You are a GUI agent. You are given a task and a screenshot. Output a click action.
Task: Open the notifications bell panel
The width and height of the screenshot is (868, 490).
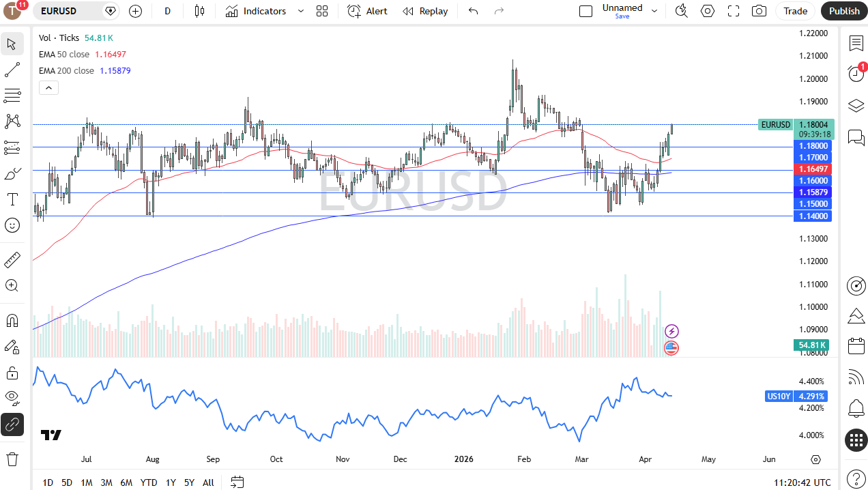coord(856,409)
